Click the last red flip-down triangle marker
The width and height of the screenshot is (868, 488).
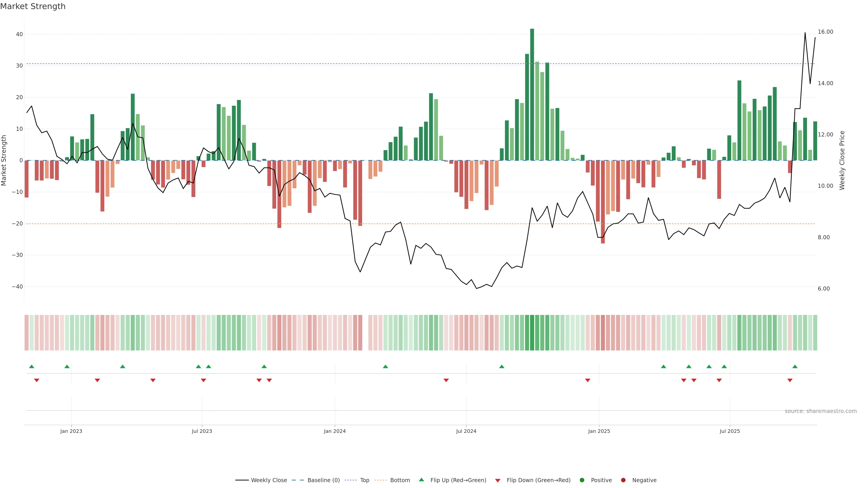(x=790, y=380)
